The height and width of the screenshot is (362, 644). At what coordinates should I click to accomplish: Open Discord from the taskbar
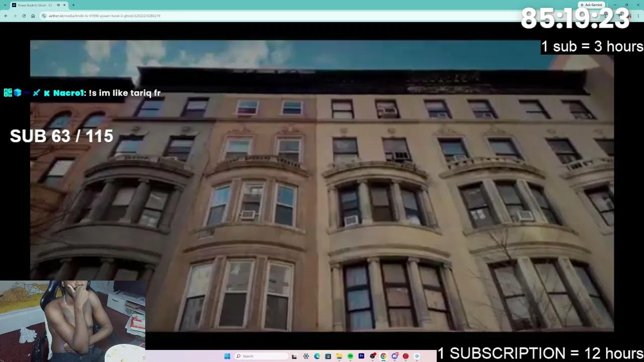[394, 356]
